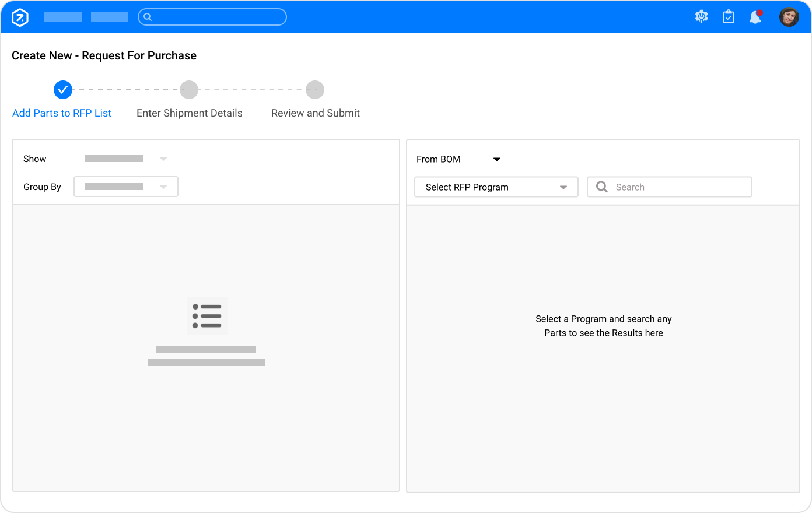
Task: Click the app logo in header
Action: click(20, 17)
